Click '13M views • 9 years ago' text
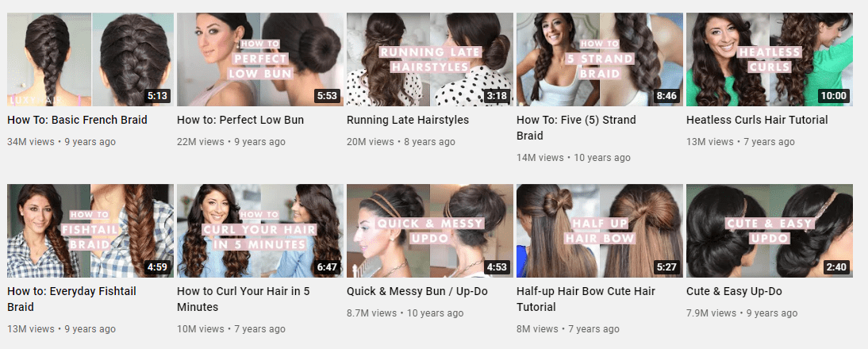 click(x=61, y=330)
